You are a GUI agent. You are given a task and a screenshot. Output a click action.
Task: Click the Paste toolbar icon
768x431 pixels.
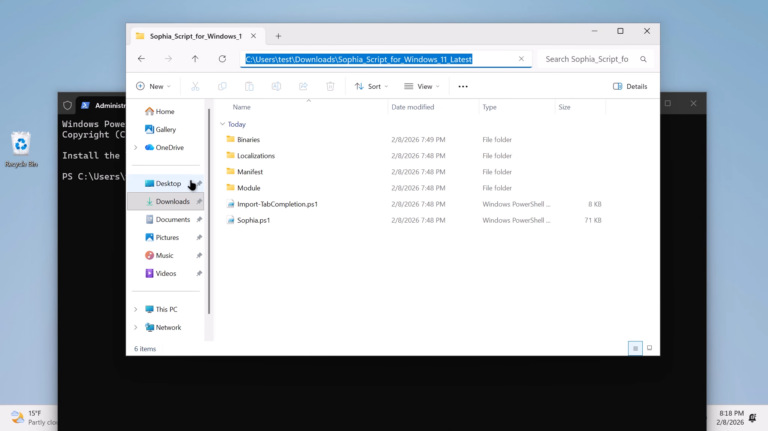pos(249,86)
